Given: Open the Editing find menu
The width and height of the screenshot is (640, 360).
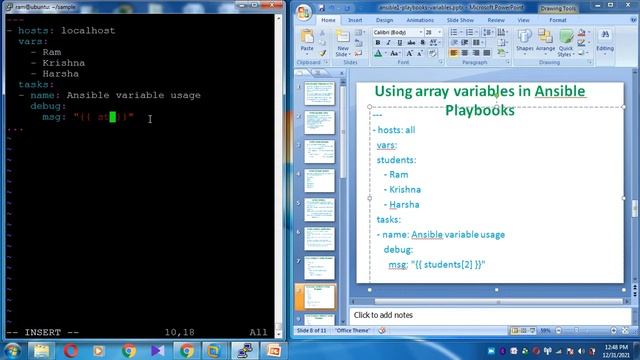Looking at the screenshot, I should coord(605,41).
